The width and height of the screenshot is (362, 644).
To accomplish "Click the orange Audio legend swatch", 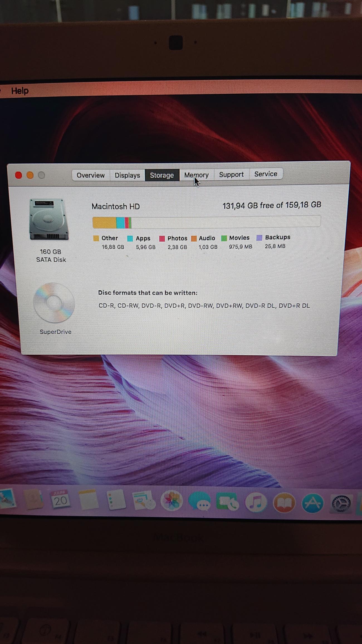I will (194, 238).
